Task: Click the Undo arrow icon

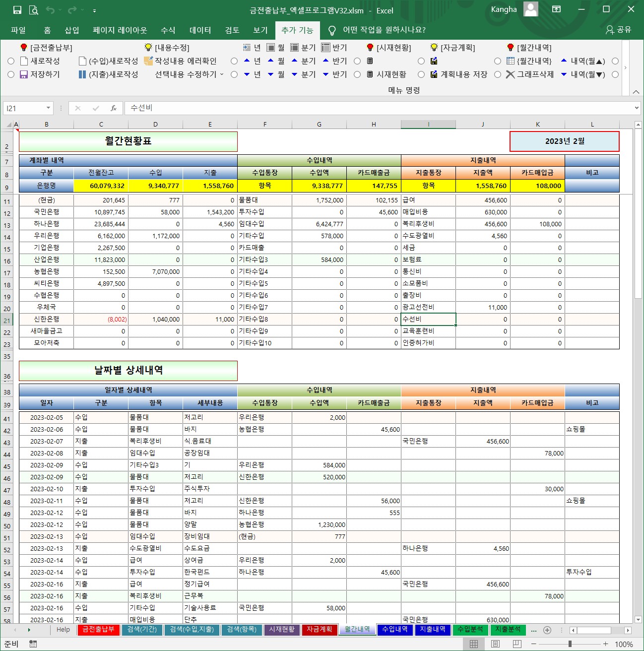Action: tap(50, 10)
